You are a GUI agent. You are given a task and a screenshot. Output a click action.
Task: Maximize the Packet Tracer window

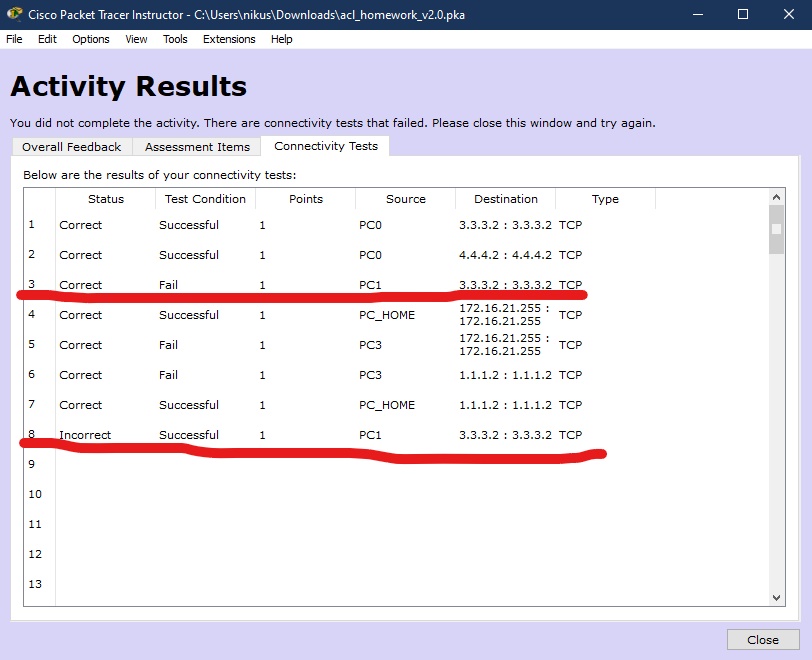(x=743, y=15)
